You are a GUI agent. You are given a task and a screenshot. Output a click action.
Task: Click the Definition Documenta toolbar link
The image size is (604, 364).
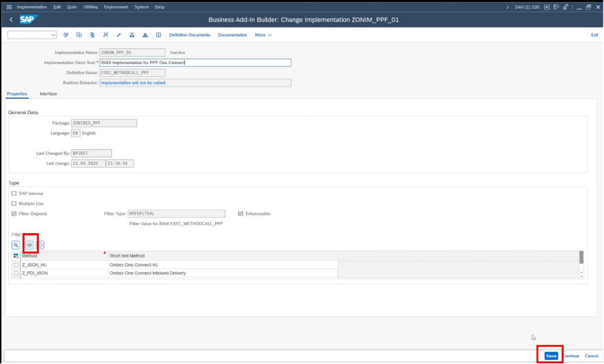pyautogui.click(x=189, y=35)
